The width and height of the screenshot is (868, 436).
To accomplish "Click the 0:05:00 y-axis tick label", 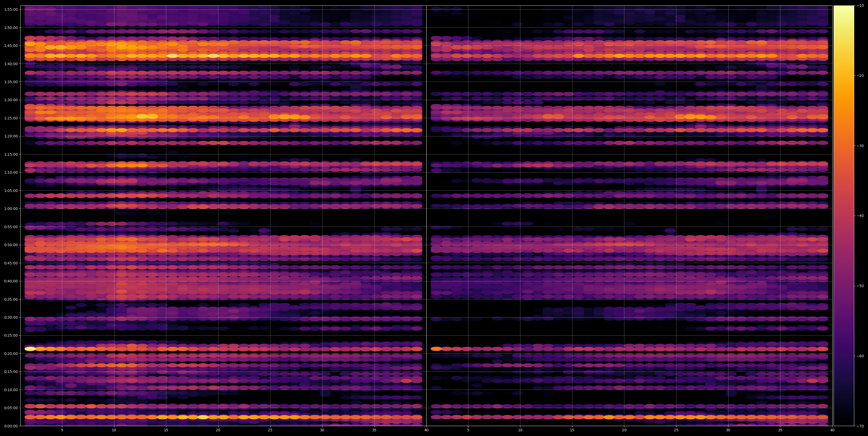I will (x=11, y=408).
